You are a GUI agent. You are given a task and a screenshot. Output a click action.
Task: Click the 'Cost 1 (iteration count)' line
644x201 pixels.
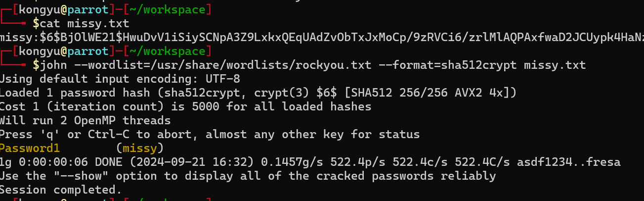[x=185, y=106]
